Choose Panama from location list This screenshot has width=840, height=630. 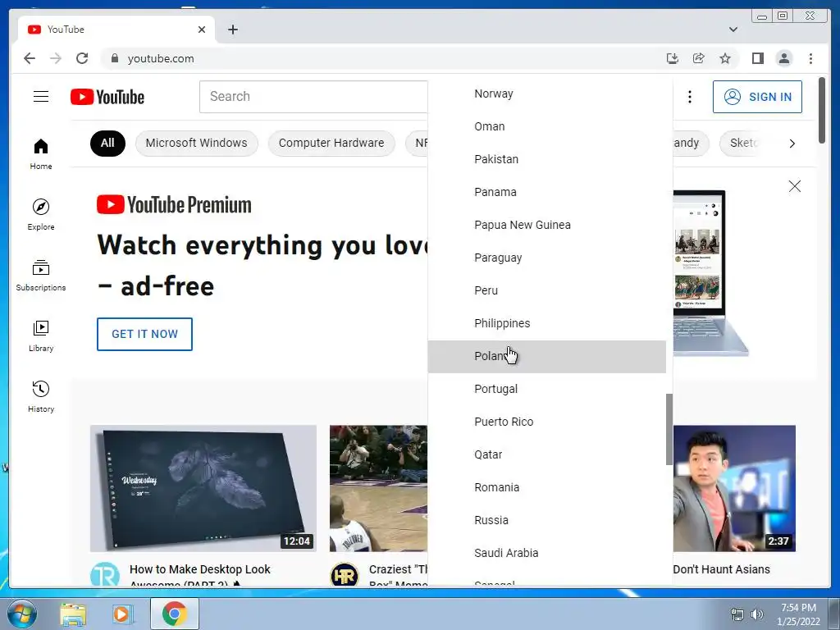coord(546,192)
